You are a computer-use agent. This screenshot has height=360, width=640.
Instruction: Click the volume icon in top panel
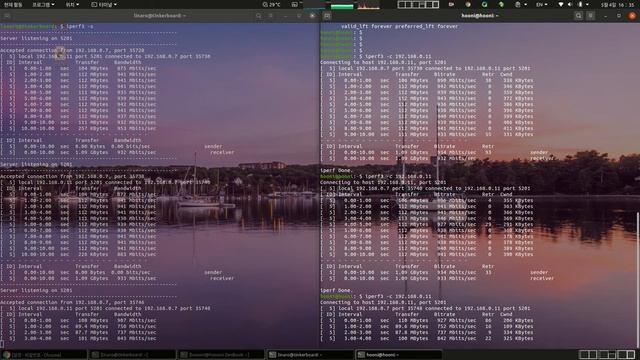click(570, 4)
